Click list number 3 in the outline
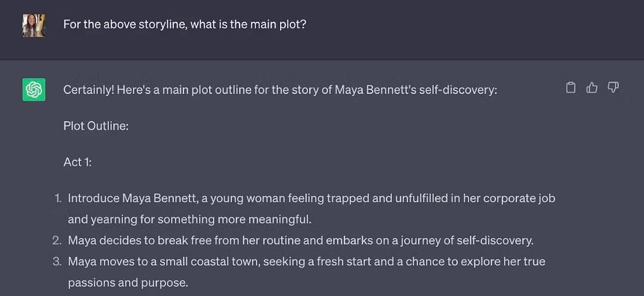Viewport: 644px width, 296px height. 57,262
